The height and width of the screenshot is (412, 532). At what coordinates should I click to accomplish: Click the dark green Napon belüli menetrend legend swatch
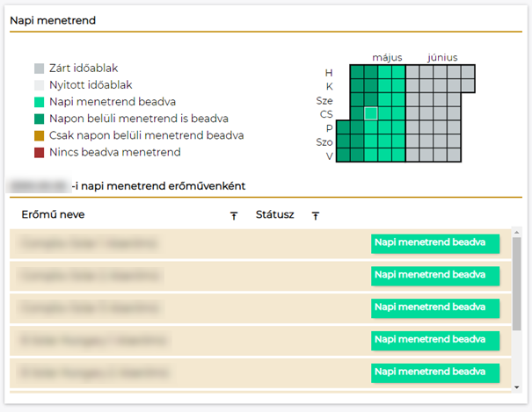pos(40,119)
